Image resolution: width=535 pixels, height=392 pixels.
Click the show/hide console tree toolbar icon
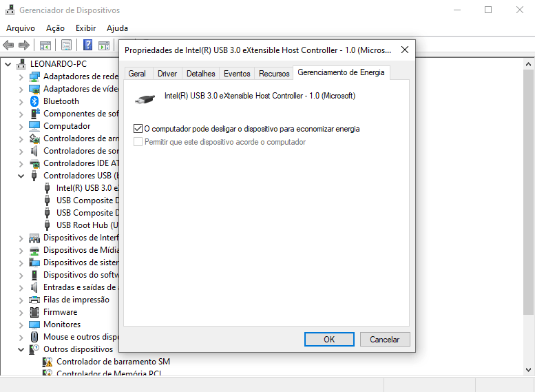click(45, 45)
